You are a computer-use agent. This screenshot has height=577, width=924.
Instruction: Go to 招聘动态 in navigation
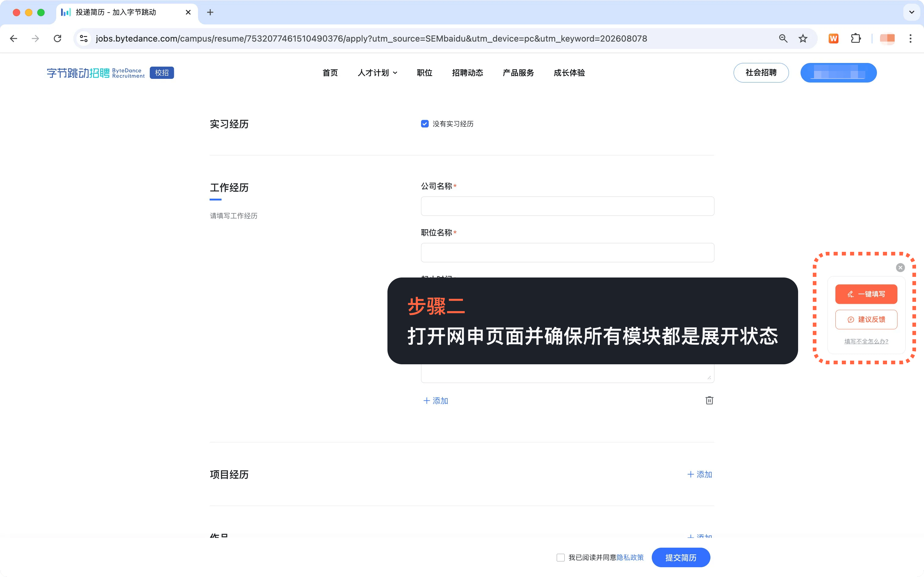[467, 72]
